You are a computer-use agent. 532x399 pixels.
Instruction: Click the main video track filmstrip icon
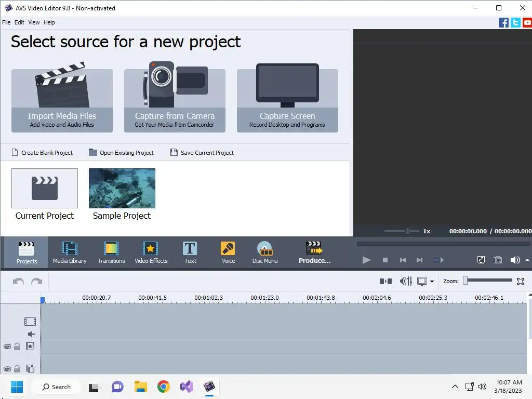click(x=30, y=321)
